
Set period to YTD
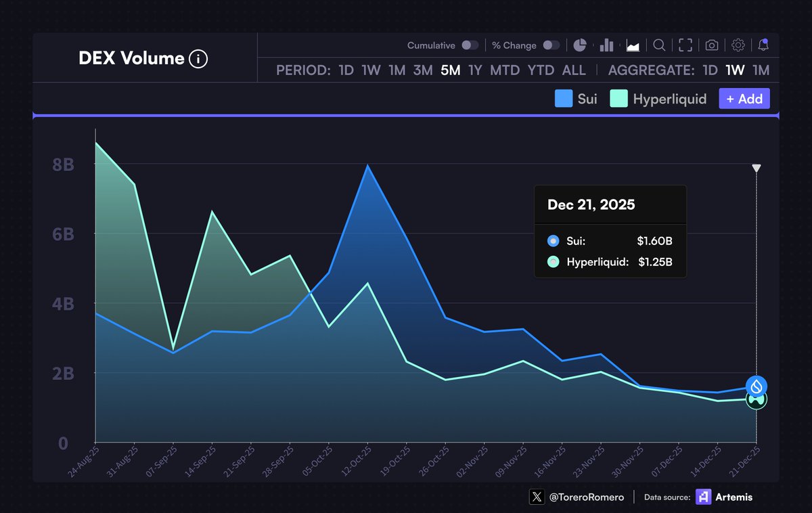[541, 70]
